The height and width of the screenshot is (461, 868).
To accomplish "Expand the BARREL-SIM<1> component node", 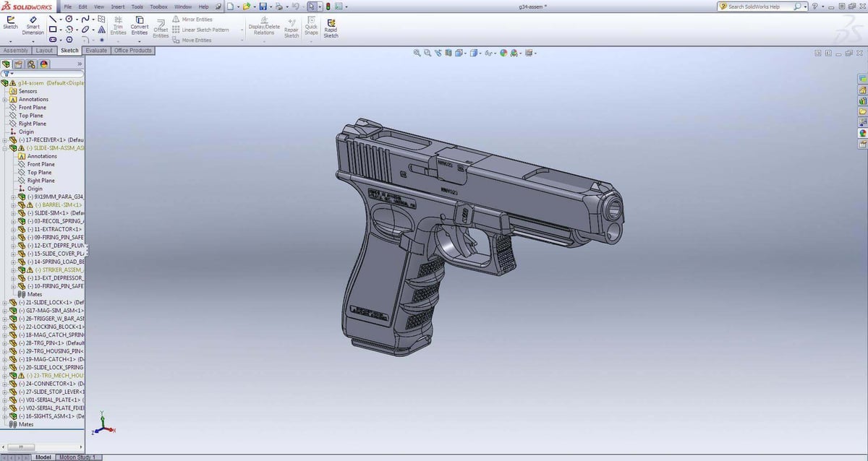I will click(x=13, y=204).
